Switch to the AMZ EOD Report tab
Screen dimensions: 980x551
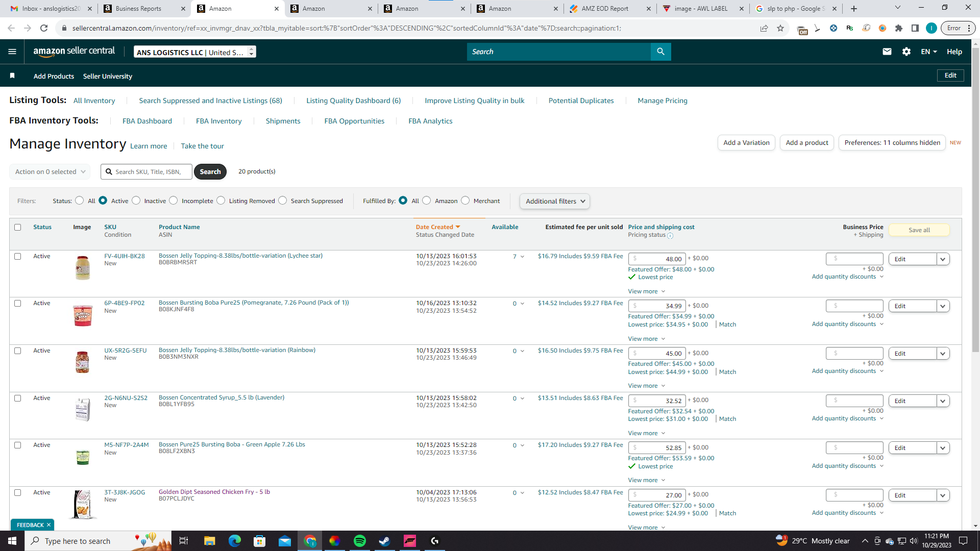pyautogui.click(x=610, y=9)
